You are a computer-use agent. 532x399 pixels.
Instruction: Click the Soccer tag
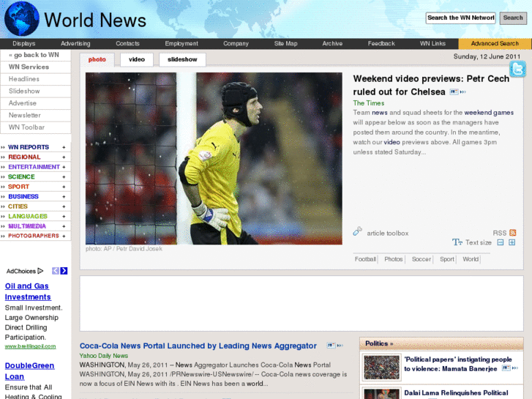coord(421,259)
